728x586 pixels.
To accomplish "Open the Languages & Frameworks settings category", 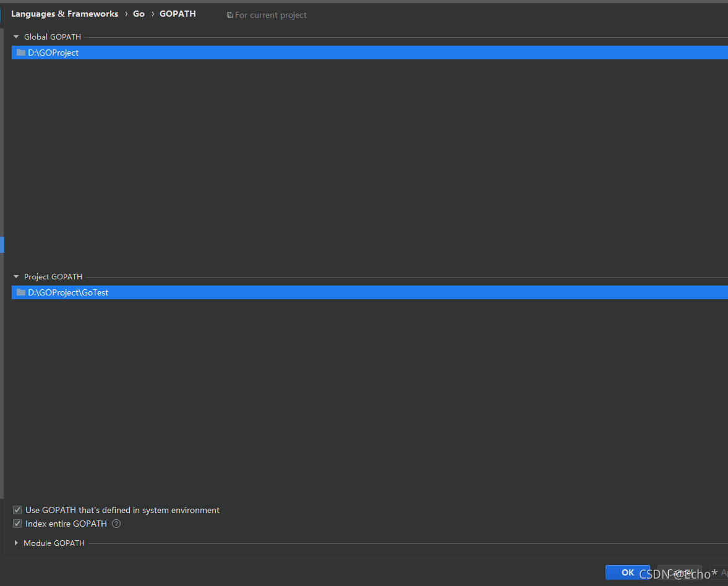I will pos(64,14).
